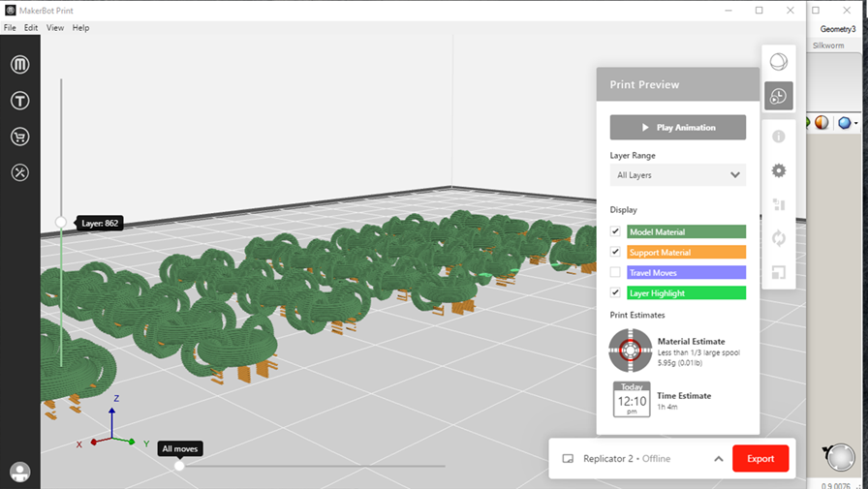This screenshot has height=489, width=868.
Task: Click the Display heading
Action: [623, 210]
